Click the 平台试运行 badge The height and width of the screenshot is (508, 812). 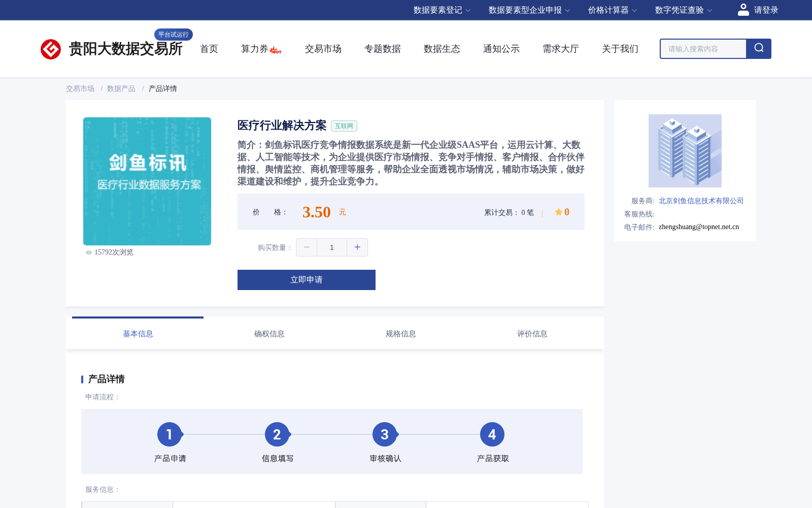(x=174, y=35)
